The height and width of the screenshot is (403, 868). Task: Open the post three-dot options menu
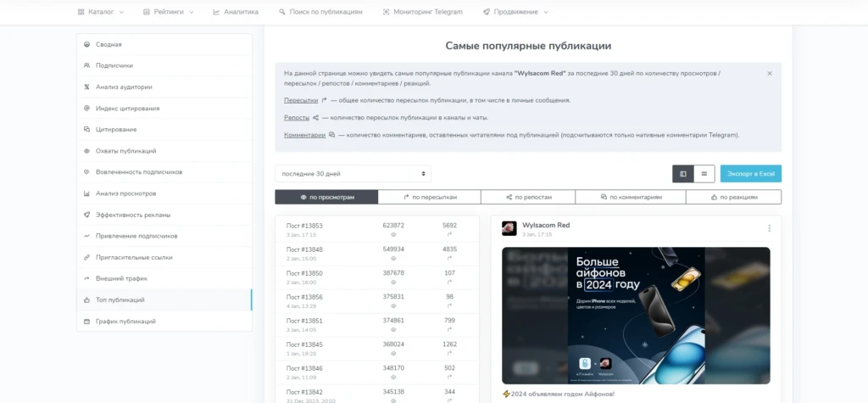pos(769,228)
